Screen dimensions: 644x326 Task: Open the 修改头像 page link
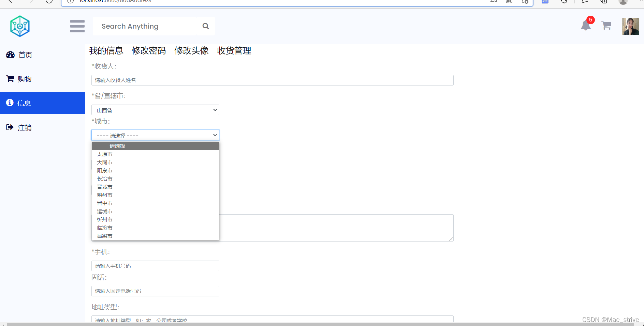coord(191,51)
